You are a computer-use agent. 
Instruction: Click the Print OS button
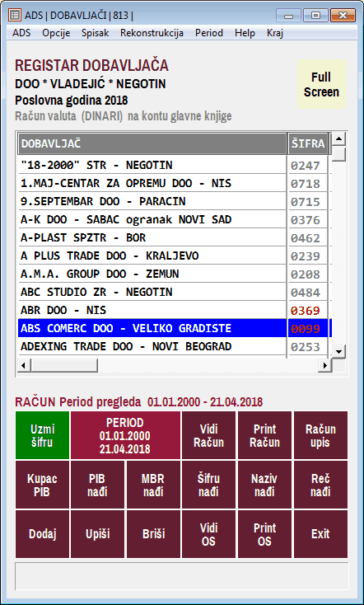[x=264, y=534]
